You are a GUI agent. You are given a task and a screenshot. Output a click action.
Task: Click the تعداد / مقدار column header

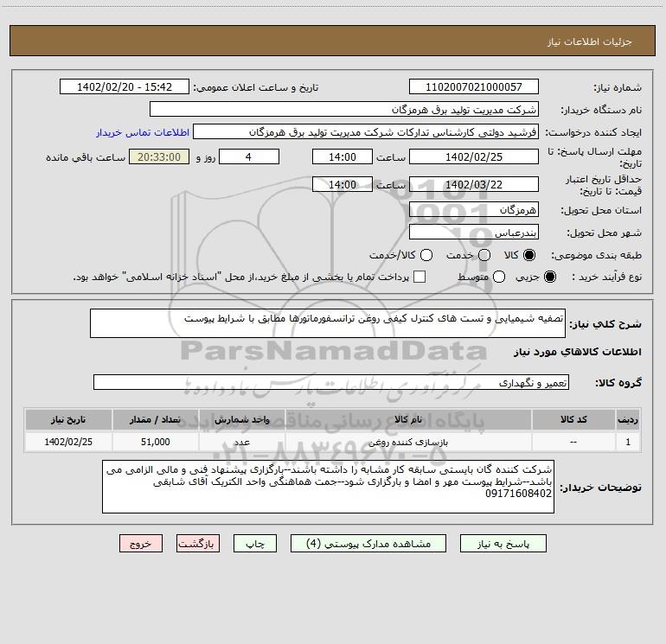(155, 420)
